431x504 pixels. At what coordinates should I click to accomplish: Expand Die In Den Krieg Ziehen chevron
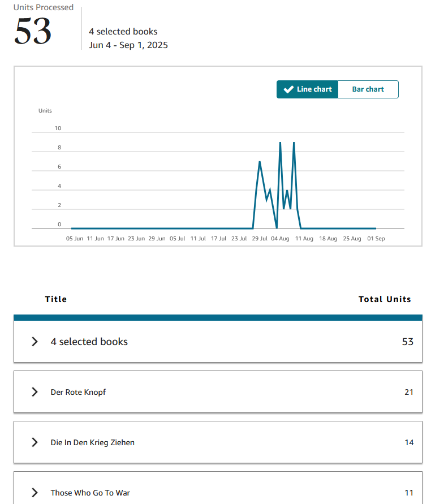pyautogui.click(x=35, y=442)
